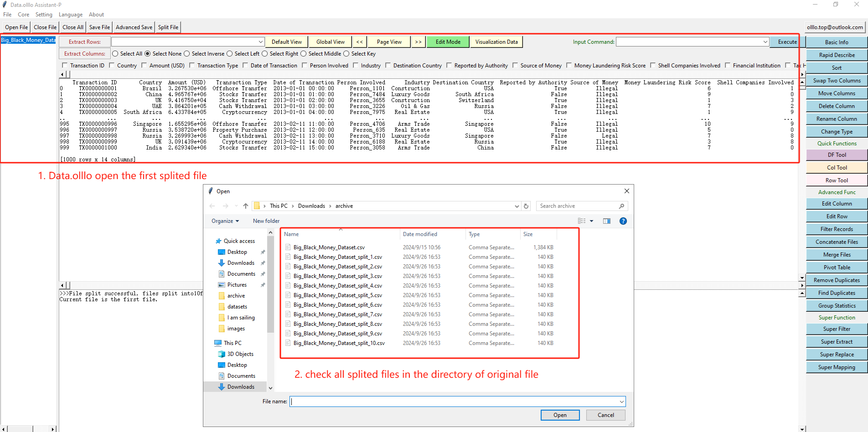868x432 pixels.
Task: Click next page '>>' button
Action: point(418,42)
